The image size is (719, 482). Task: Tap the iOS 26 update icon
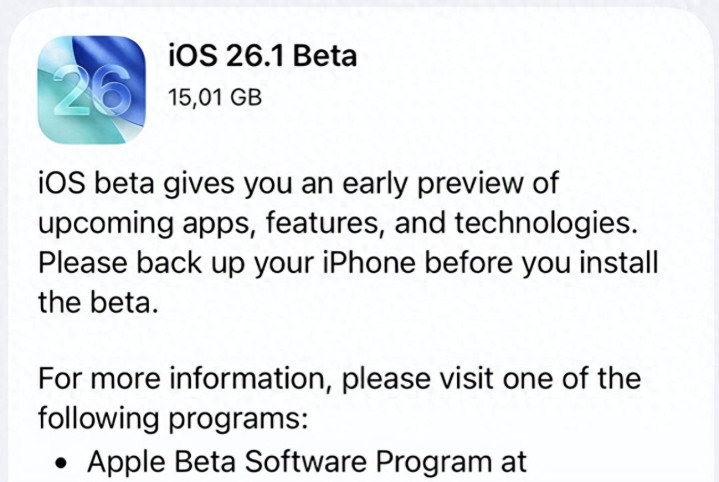click(x=92, y=91)
